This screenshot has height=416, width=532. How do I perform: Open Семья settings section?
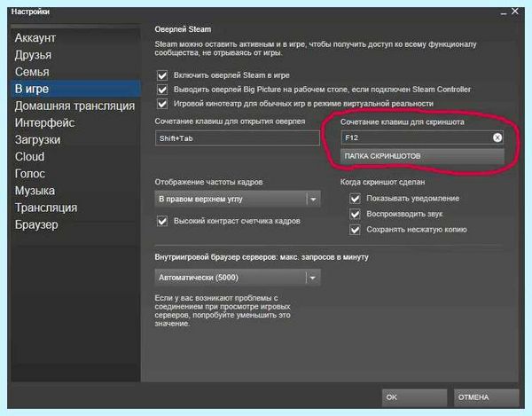[75, 72]
